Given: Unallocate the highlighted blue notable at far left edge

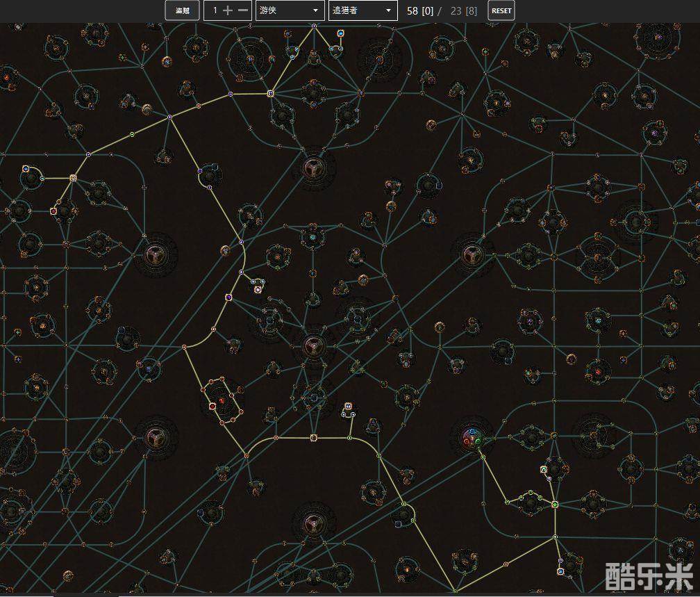Looking at the screenshot, I should click(26, 169).
